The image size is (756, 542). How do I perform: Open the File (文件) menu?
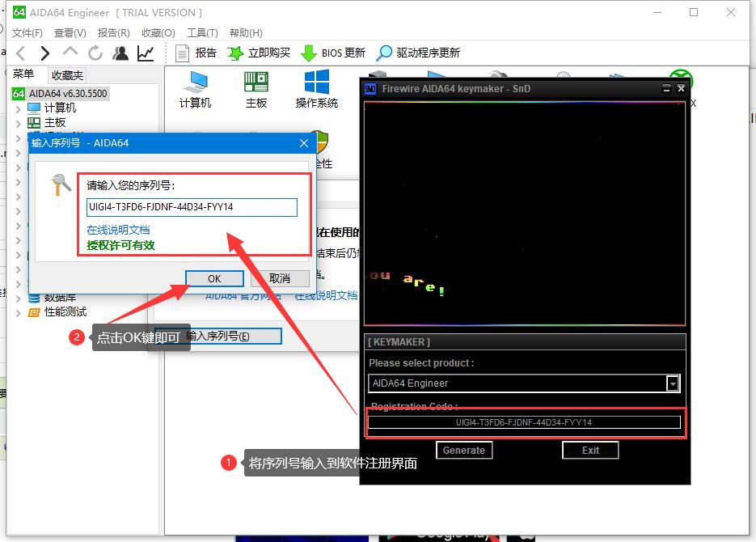tap(27, 33)
